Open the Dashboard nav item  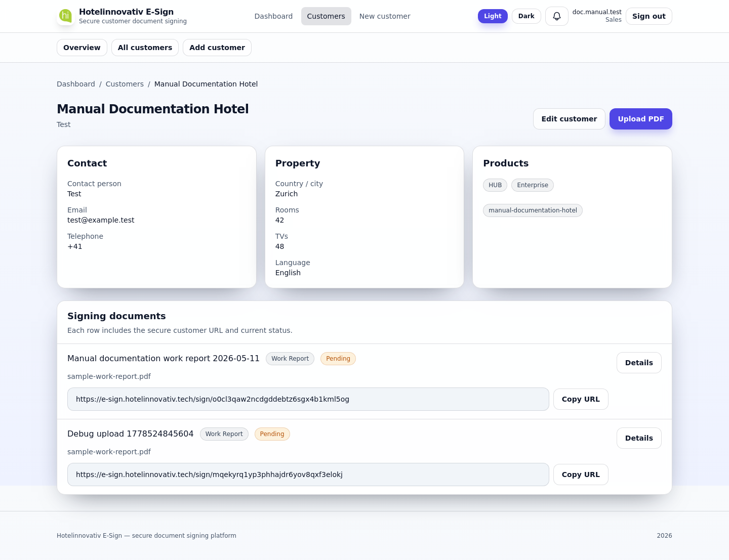click(x=273, y=16)
